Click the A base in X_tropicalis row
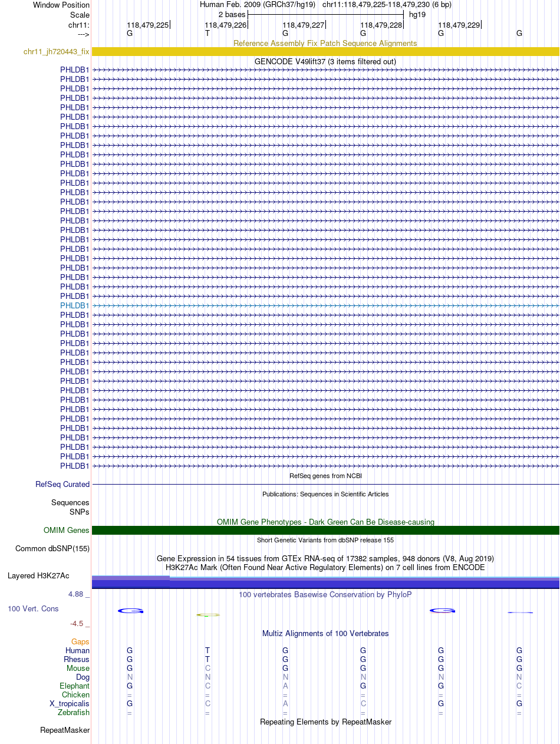 [285, 703]
